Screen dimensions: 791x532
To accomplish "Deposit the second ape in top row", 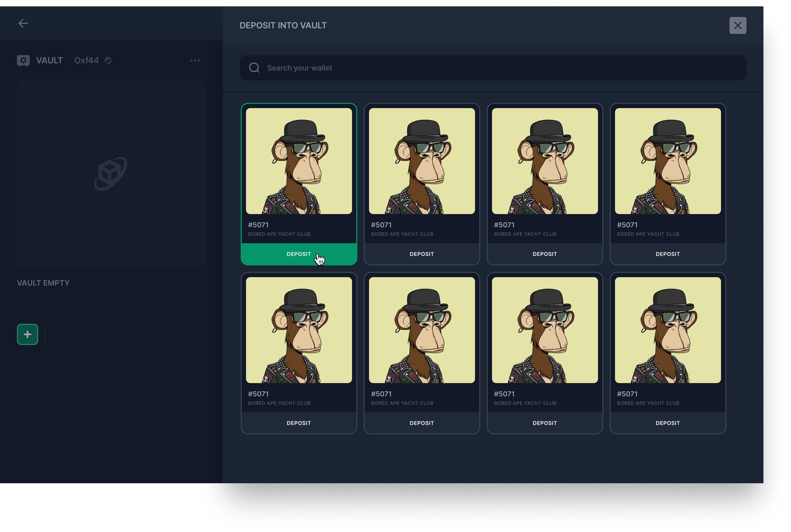I will pos(422,254).
